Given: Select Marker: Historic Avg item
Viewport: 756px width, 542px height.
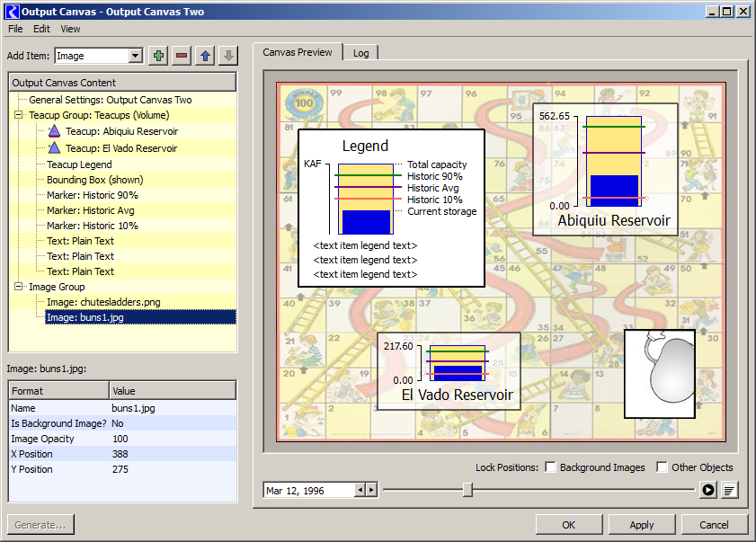Looking at the screenshot, I should click(91, 210).
